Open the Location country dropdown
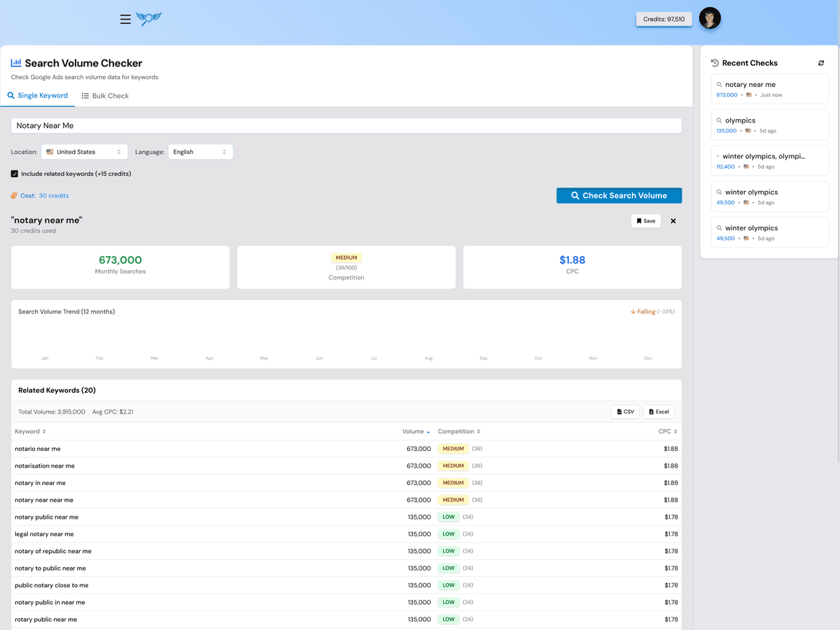Image resolution: width=840 pixels, height=630 pixels. click(x=84, y=151)
